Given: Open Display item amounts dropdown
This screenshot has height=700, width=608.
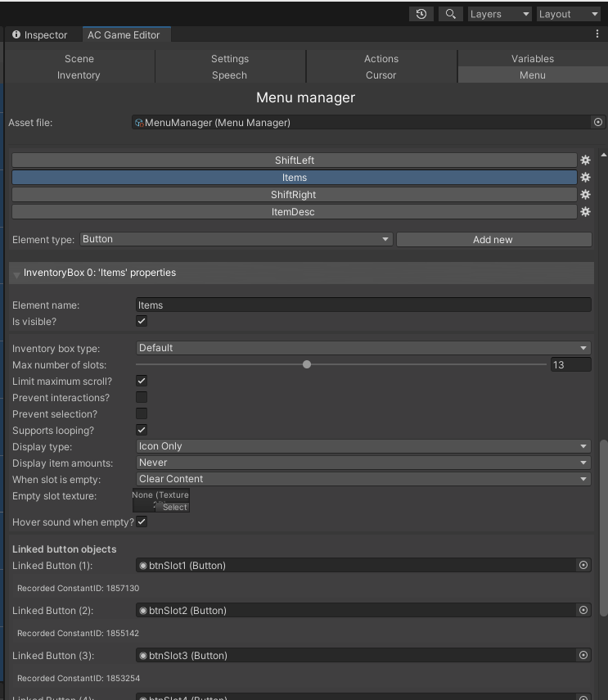Looking at the screenshot, I should coord(363,463).
